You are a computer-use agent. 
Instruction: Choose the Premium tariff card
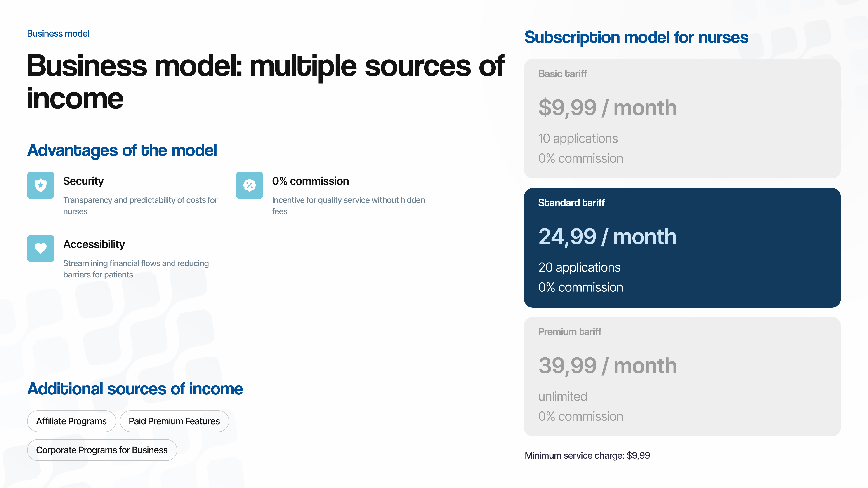coord(682,377)
